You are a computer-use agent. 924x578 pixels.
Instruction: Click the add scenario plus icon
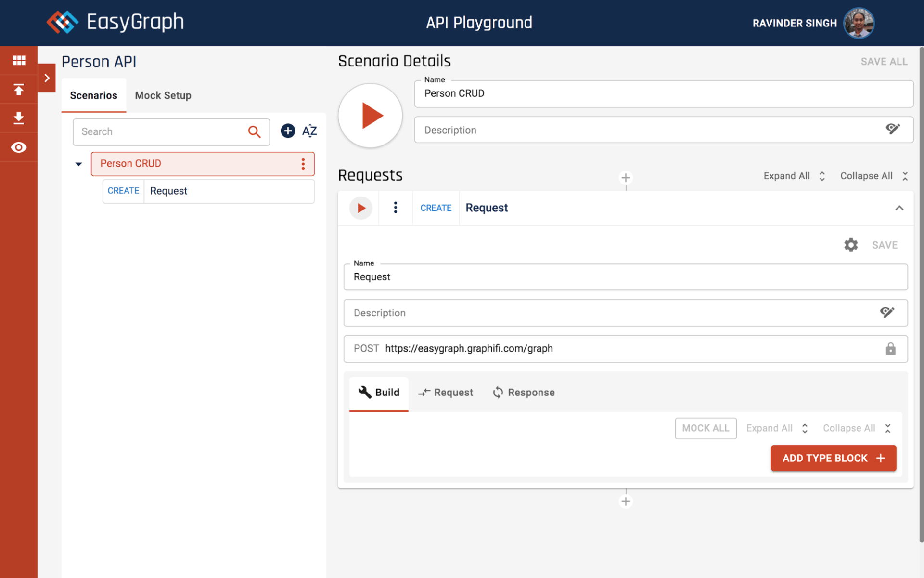(288, 131)
